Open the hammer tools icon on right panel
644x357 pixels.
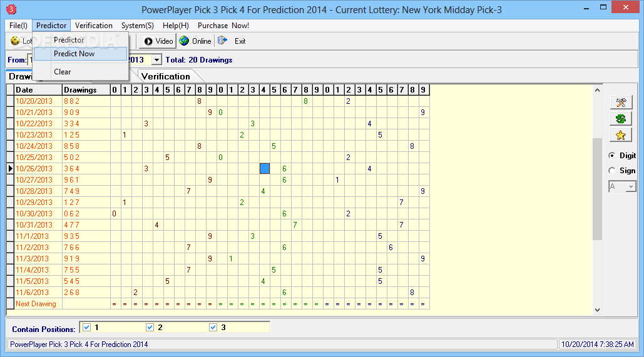point(621,102)
